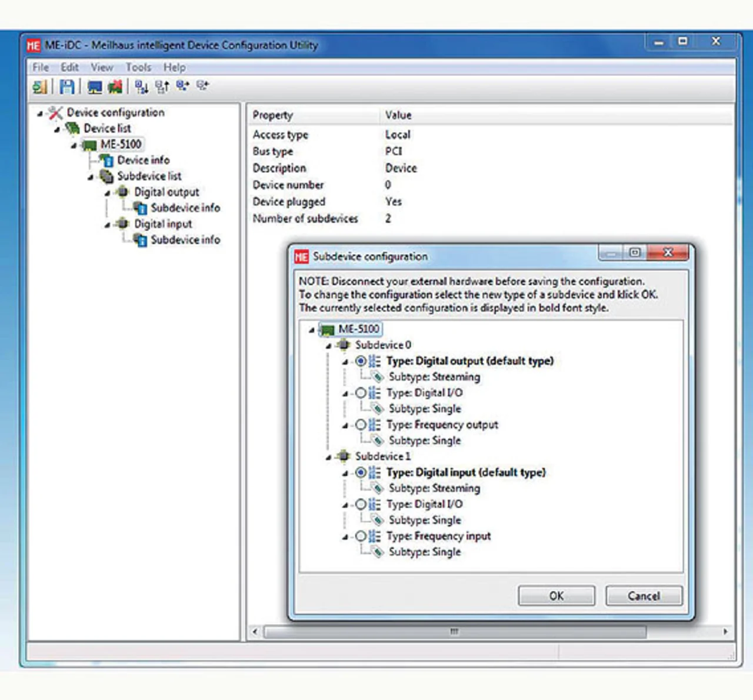Click the ME-5100 card icon in left tree
The height and width of the screenshot is (700, 753).
[x=89, y=145]
